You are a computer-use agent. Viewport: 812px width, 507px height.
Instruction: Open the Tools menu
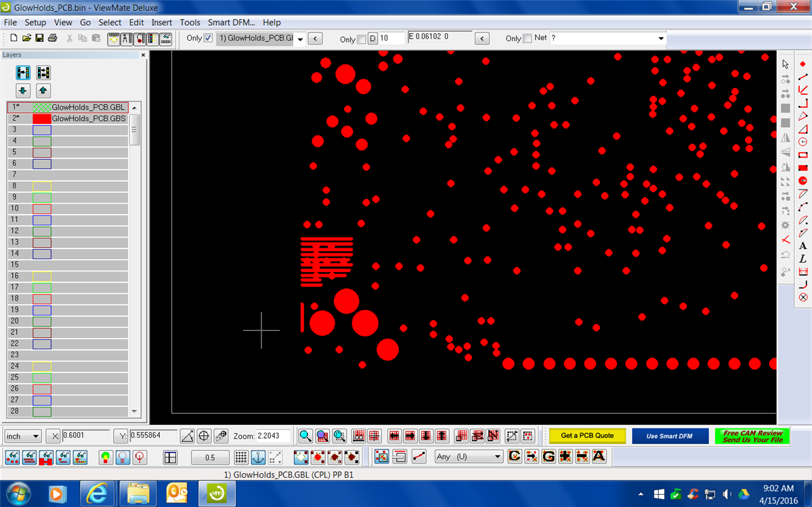pos(190,22)
